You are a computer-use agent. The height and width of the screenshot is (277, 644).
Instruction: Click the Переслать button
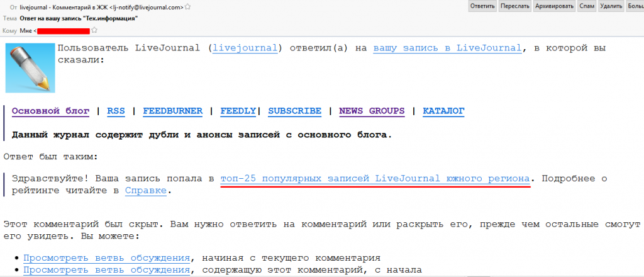coord(515,6)
